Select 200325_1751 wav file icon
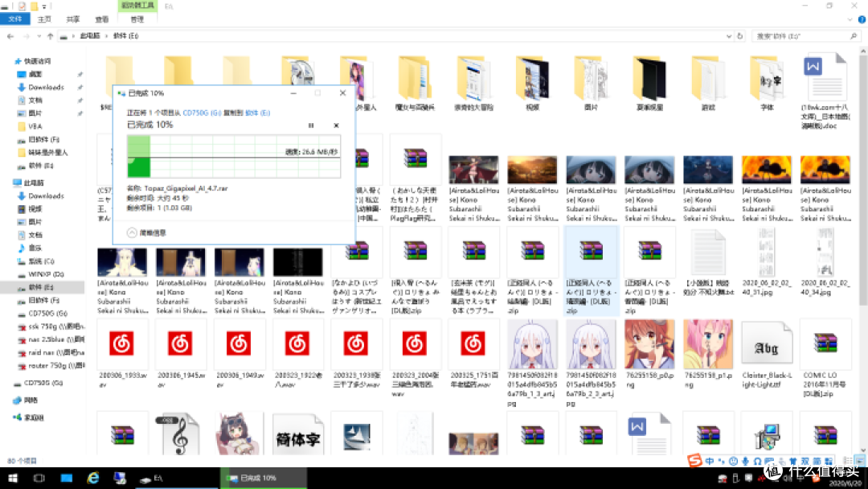The width and height of the screenshot is (868, 489). click(x=473, y=344)
